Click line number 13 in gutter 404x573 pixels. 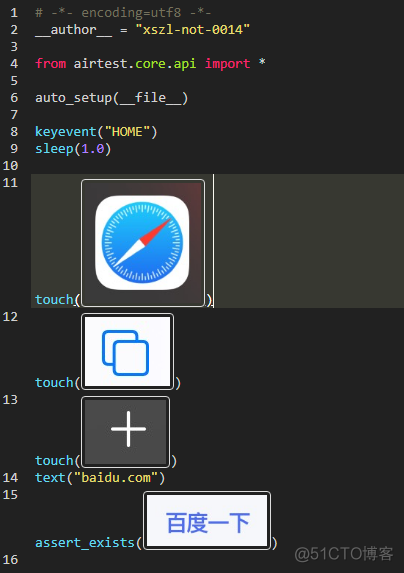[10, 399]
